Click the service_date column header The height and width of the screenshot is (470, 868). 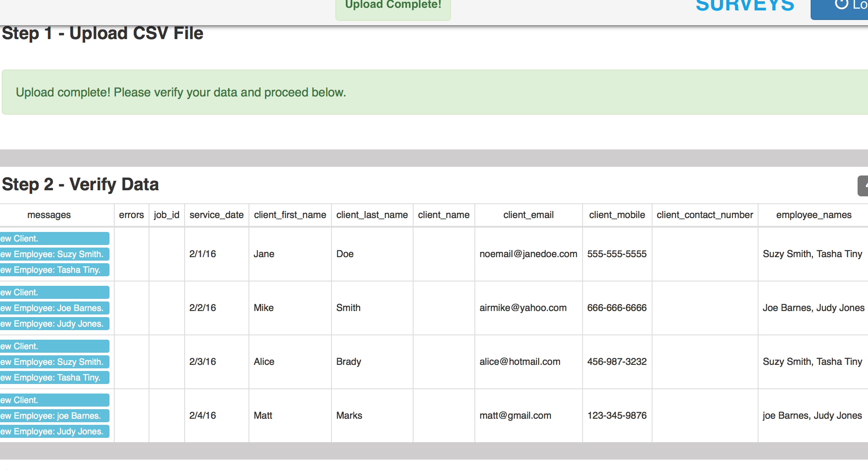(x=216, y=215)
